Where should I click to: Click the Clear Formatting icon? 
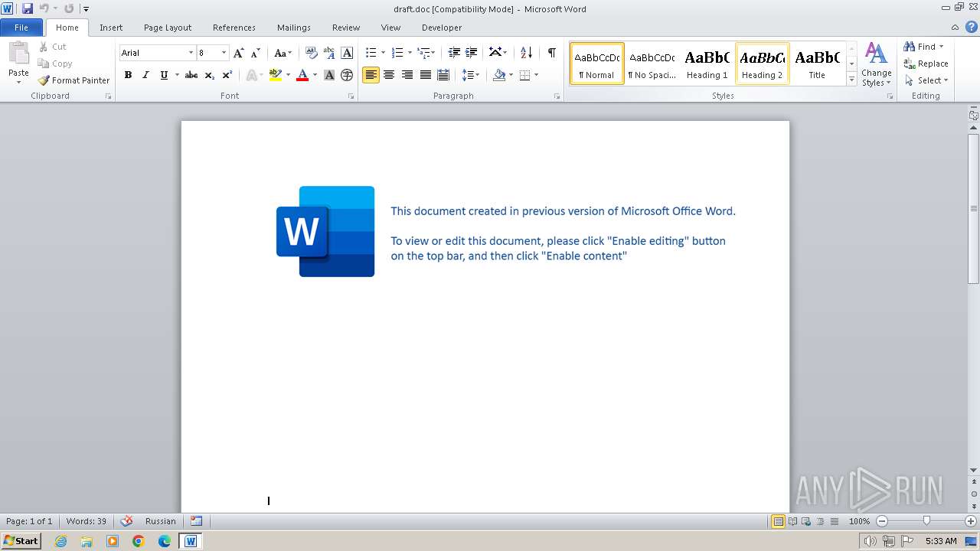point(311,53)
